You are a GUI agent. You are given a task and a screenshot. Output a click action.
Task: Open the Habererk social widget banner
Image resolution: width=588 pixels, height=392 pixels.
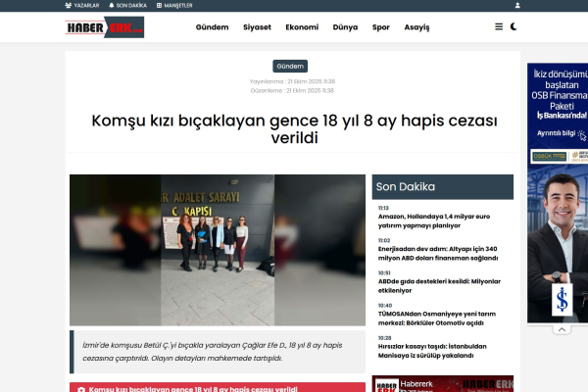click(x=443, y=384)
